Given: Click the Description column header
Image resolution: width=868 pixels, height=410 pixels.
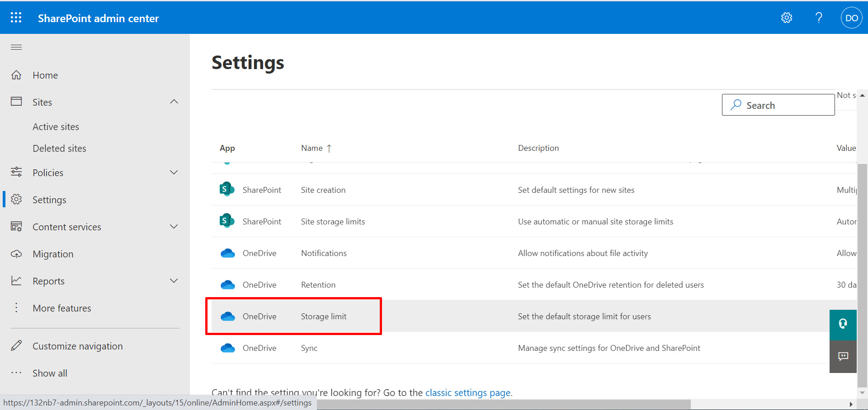Looking at the screenshot, I should pyautogui.click(x=538, y=148).
